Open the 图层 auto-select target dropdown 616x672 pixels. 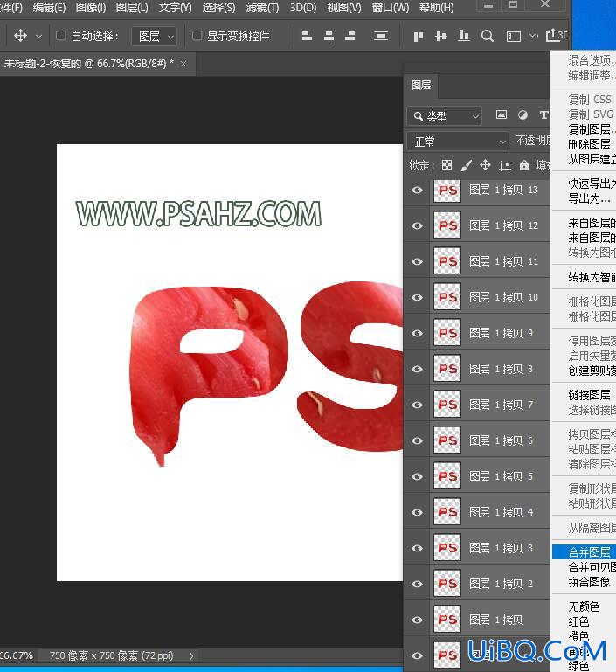[154, 37]
